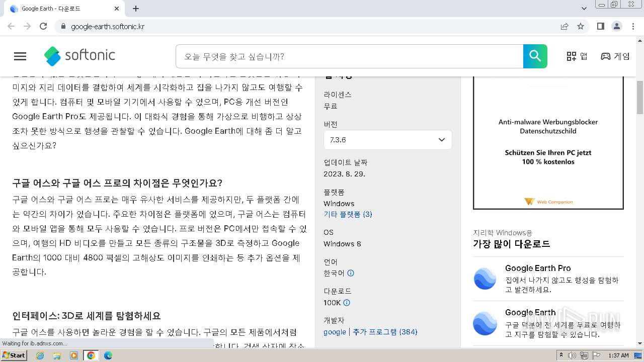Click heading 구글 어스와 구글 어스 프로의 차이점은 무엇인가요?
This screenshot has width=644, height=362.
point(117,183)
